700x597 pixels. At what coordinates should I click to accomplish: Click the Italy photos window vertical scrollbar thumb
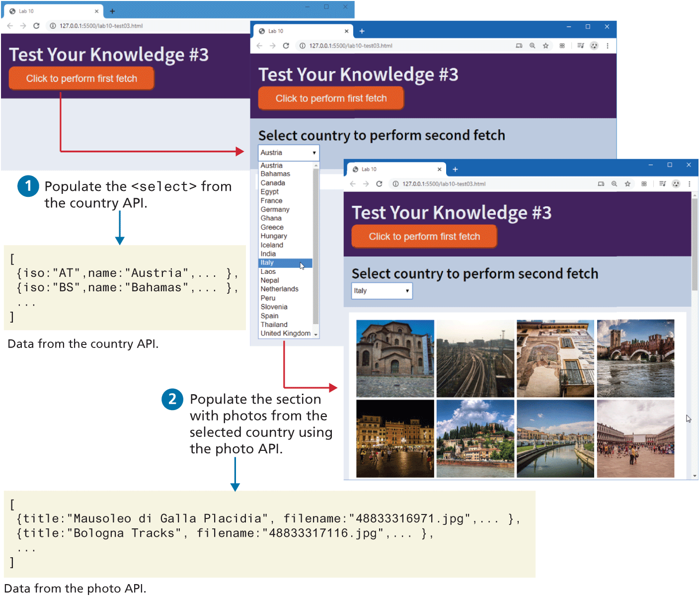pos(695,244)
